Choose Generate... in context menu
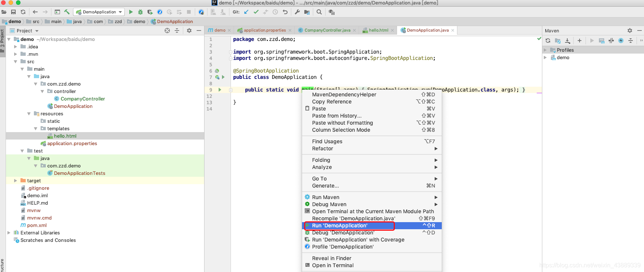Image resolution: width=644 pixels, height=272 pixels. tap(372, 186)
